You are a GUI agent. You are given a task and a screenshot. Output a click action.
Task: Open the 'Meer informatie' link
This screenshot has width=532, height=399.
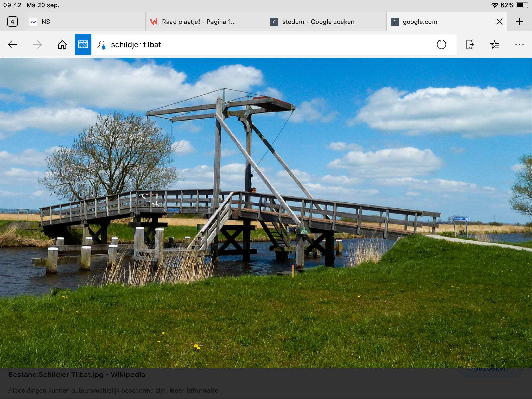pyautogui.click(x=194, y=390)
